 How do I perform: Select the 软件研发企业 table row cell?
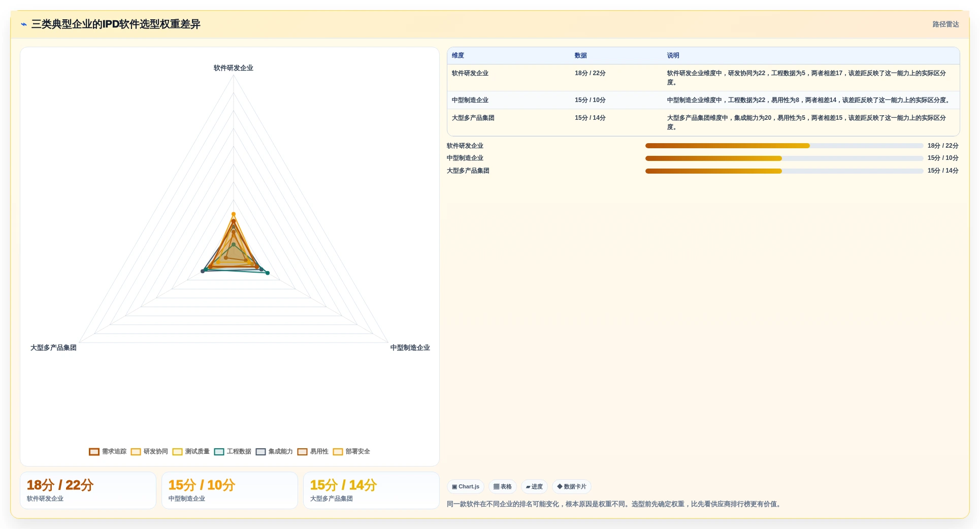pyautogui.click(x=470, y=73)
